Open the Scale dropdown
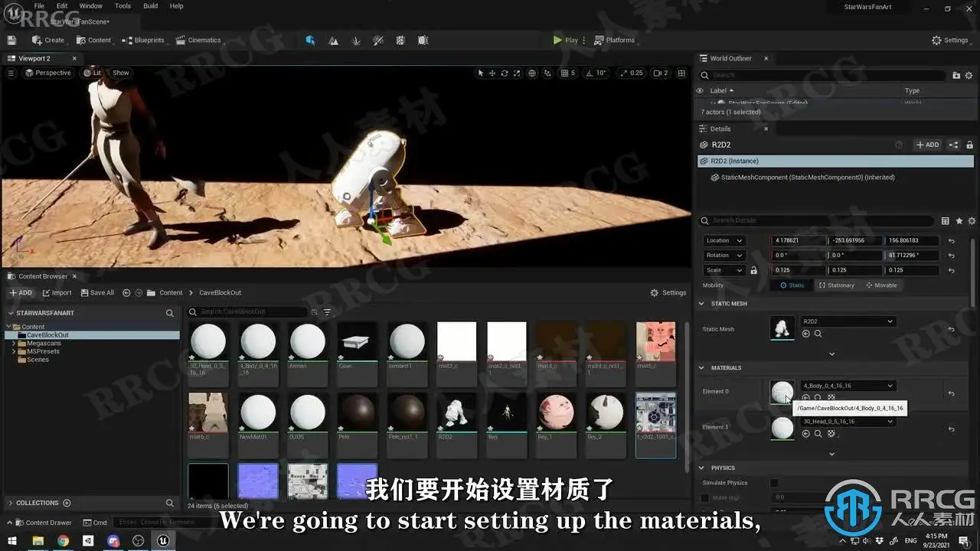The width and height of the screenshot is (980, 551). point(724,270)
